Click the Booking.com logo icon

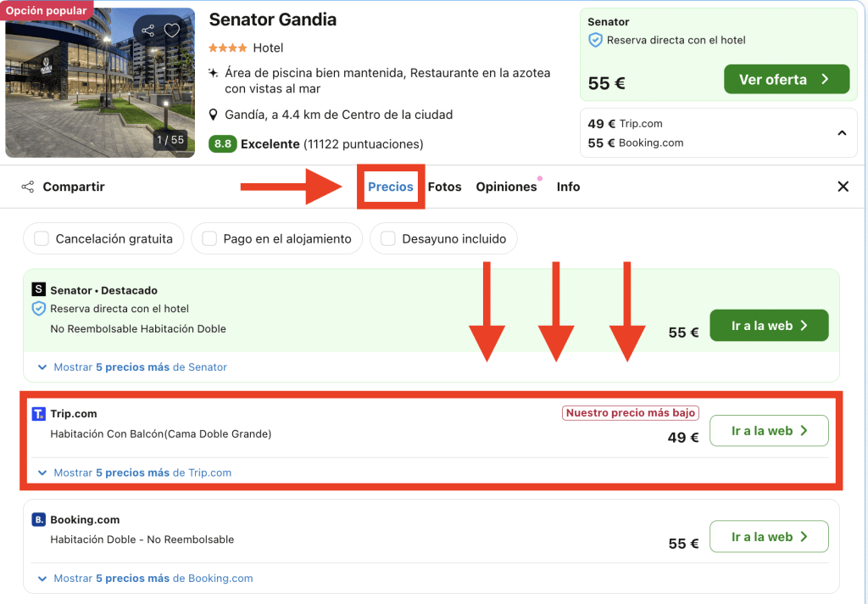[x=38, y=520]
